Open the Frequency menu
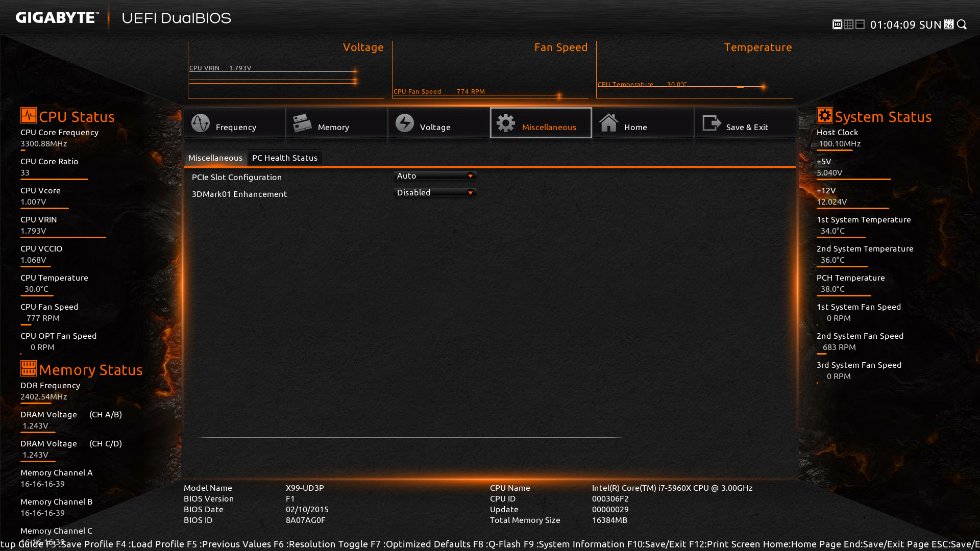 [x=235, y=123]
